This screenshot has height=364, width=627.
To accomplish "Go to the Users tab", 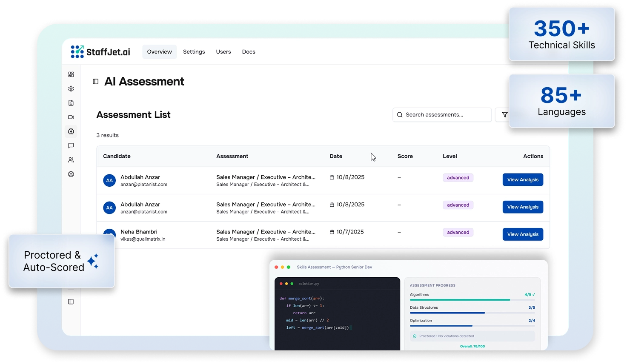I will click(223, 52).
